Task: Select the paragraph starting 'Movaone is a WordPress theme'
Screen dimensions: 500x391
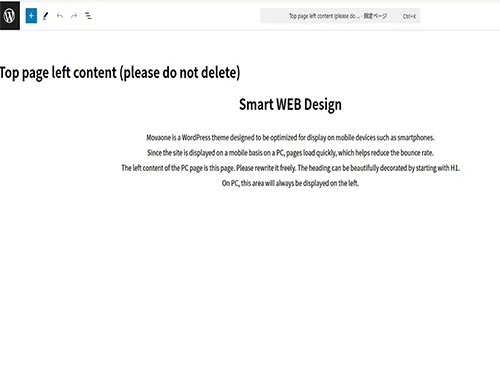Action: click(x=290, y=137)
